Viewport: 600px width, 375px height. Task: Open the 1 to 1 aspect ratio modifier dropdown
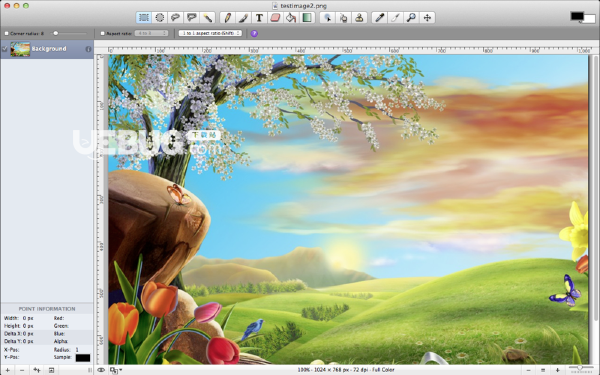[x=210, y=33]
